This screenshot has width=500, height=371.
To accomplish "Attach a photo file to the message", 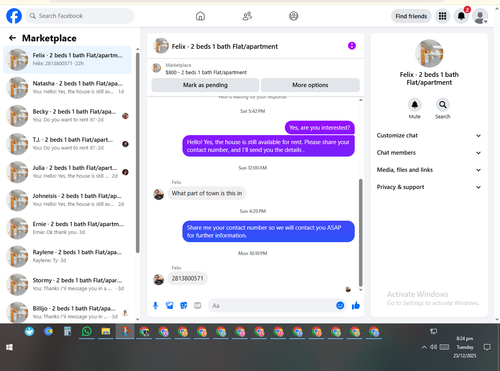I will (170, 305).
